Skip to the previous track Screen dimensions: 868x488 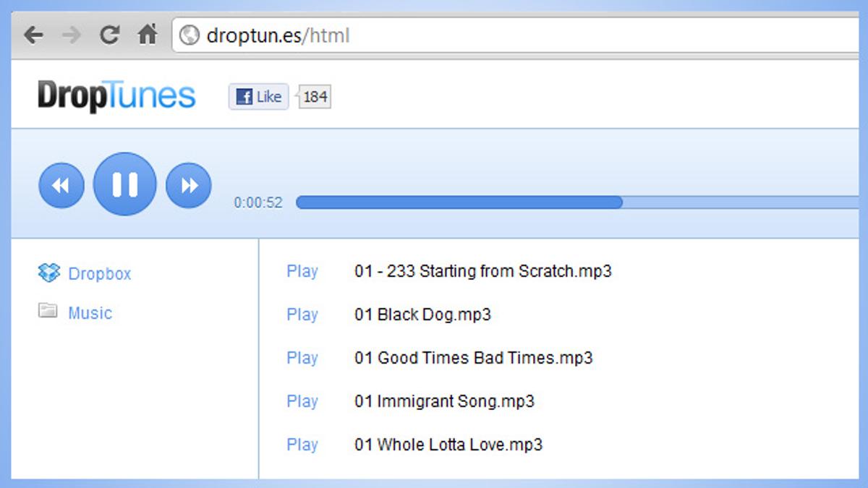61,186
